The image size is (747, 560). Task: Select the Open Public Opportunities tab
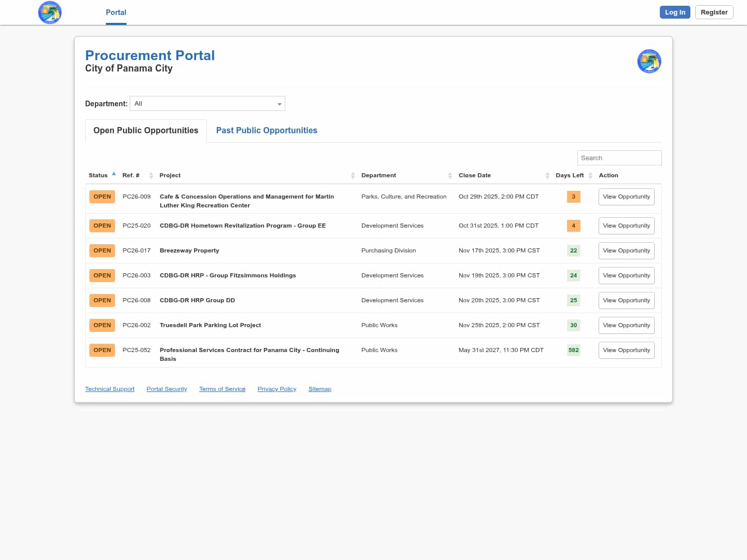(x=146, y=131)
